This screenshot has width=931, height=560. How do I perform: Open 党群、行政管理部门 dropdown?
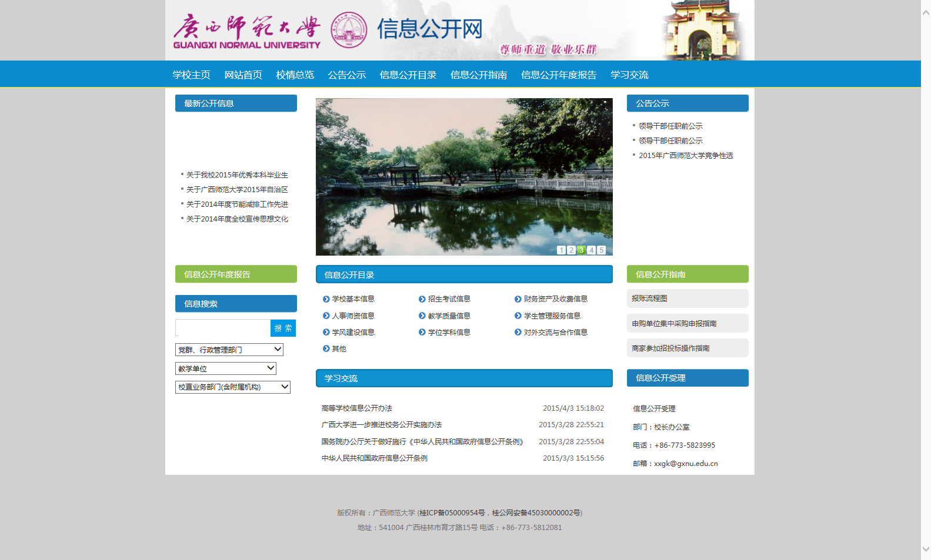pyautogui.click(x=229, y=350)
